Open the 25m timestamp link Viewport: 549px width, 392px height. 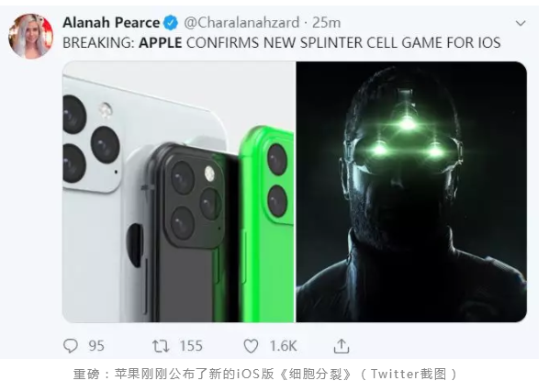tap(326, 23)
